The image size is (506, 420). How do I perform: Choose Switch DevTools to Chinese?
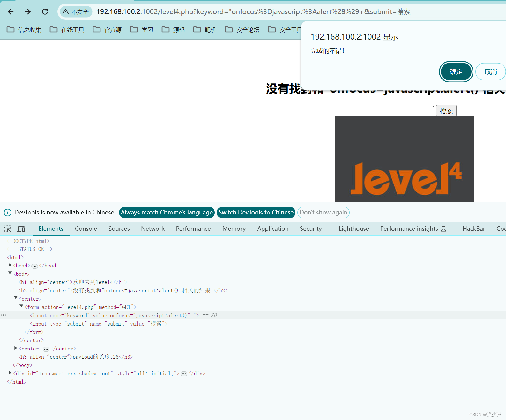click(256, 213)
